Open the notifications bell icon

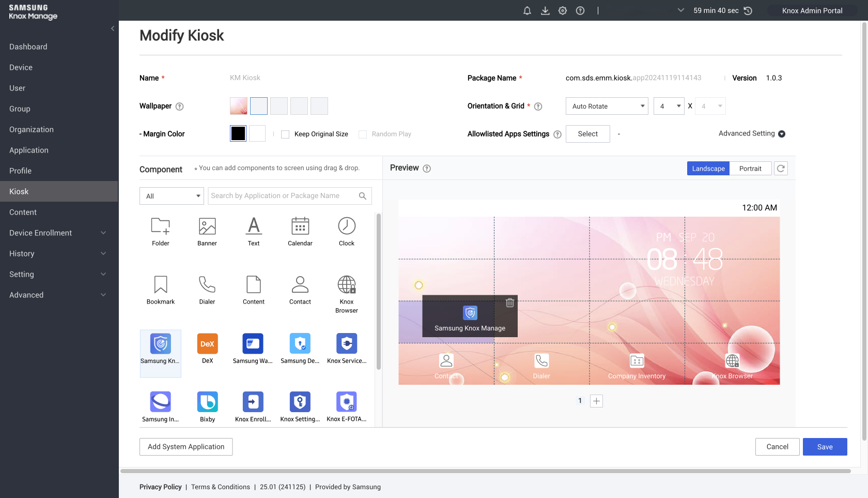click(527, 11)
